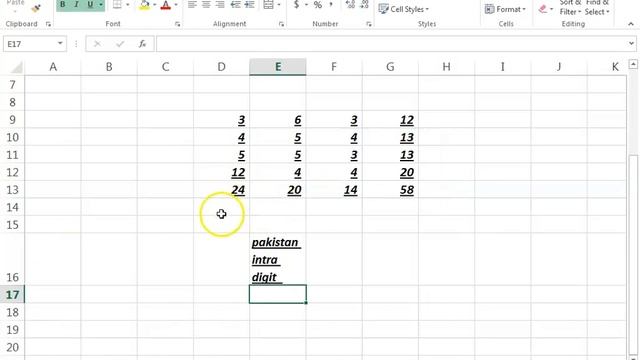Apply the red Font Color

coord(166,5)
